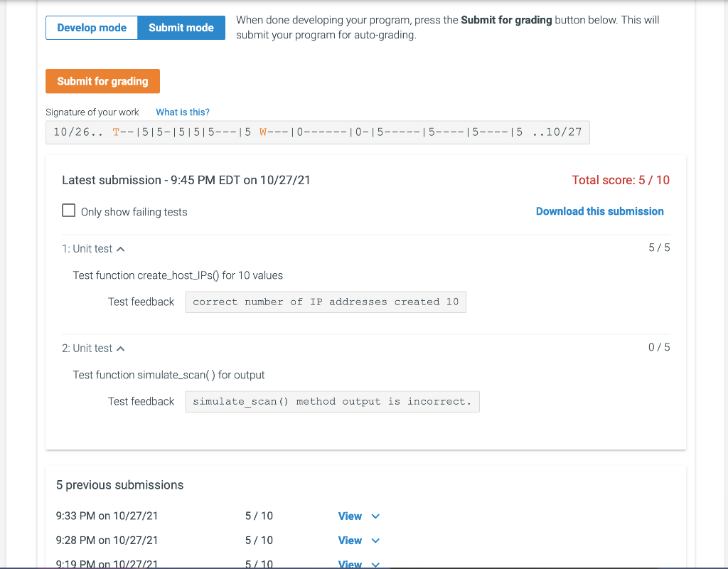This screenshot has width=728, height=569.
Task: Select the create_host_IPs test feedback box
Action: click(325, 302)
